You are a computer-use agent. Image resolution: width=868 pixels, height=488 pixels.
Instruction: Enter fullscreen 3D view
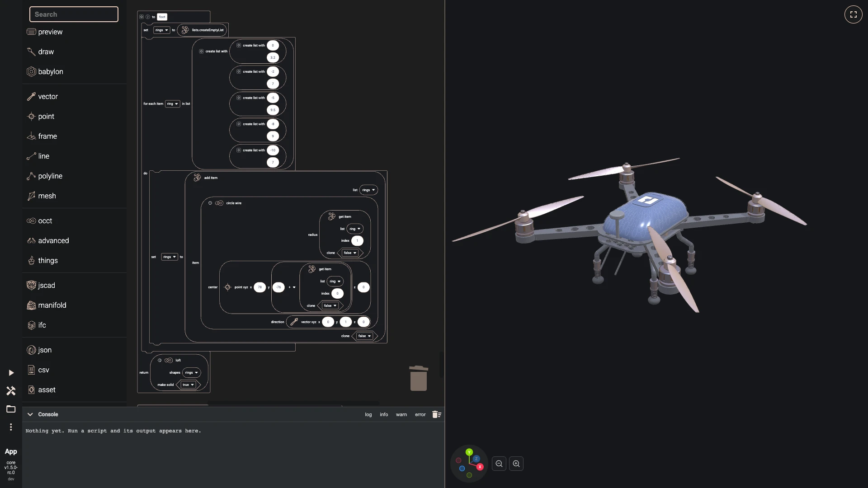pos(854,14)
